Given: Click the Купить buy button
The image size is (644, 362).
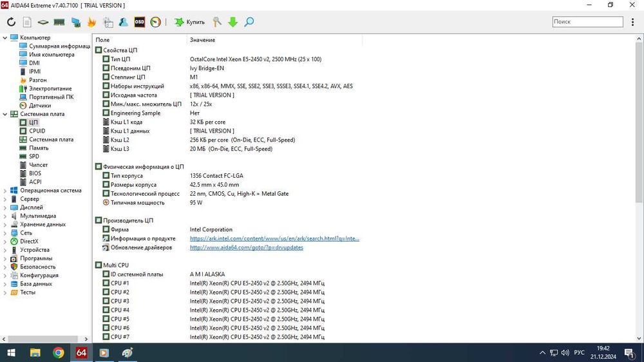Looking at the screenshot, I should [189, 22].
